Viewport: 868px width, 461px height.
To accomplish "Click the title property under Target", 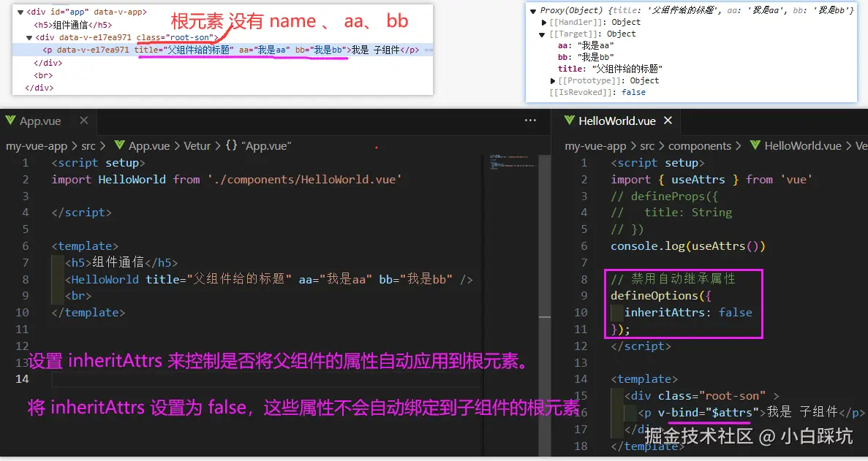I will [x=610, y=69].
